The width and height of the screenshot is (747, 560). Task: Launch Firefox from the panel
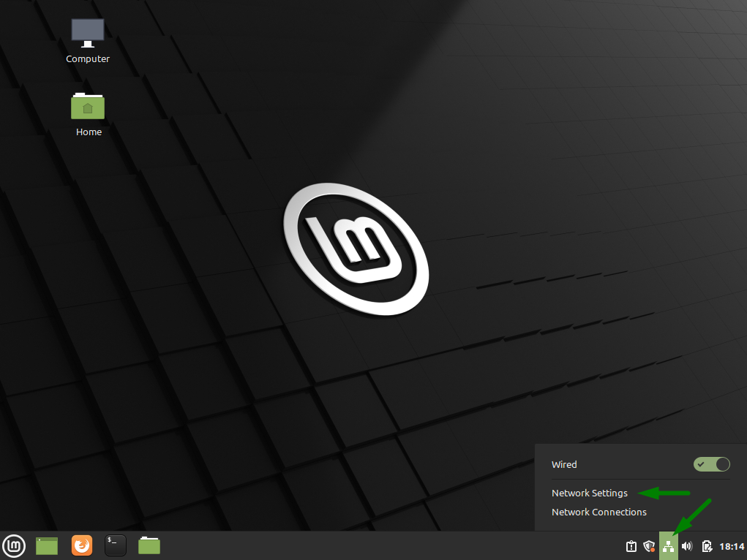[82, 545]
